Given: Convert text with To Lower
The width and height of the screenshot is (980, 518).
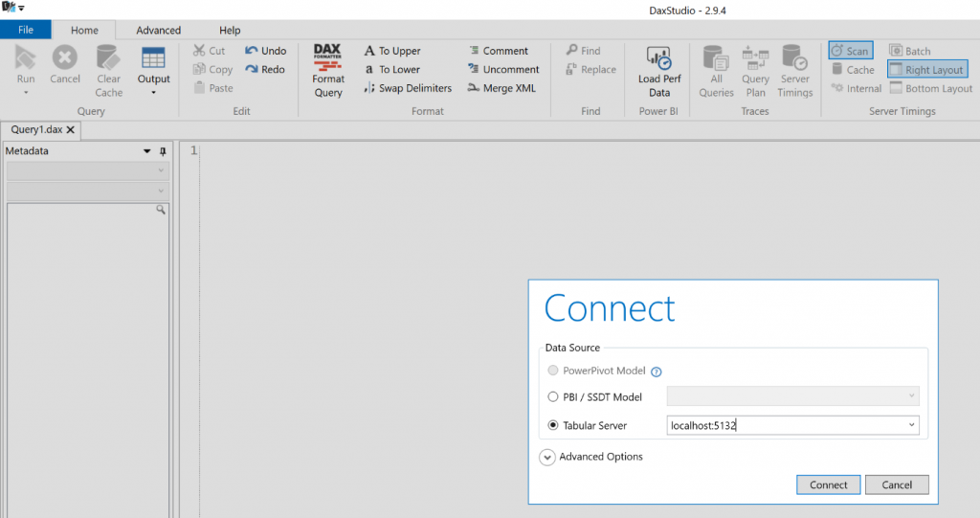Looking at the screenshot, I should [392, 70].
